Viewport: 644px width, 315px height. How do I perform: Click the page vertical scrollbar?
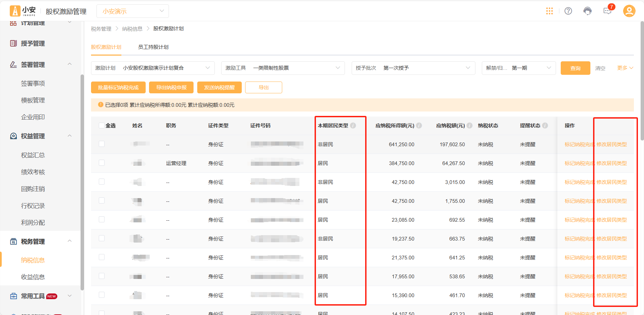click(x=642, y=81)
